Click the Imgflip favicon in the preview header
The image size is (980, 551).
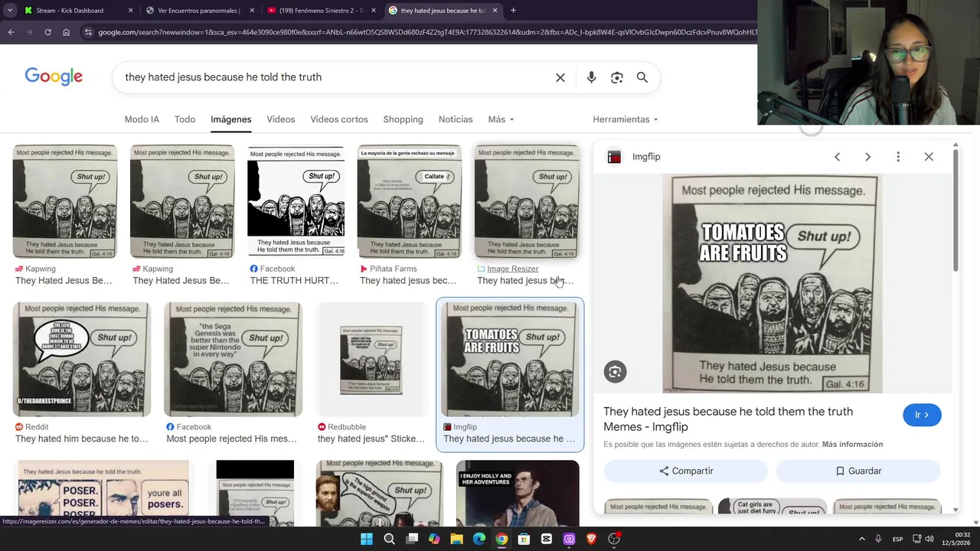point(614,157)
